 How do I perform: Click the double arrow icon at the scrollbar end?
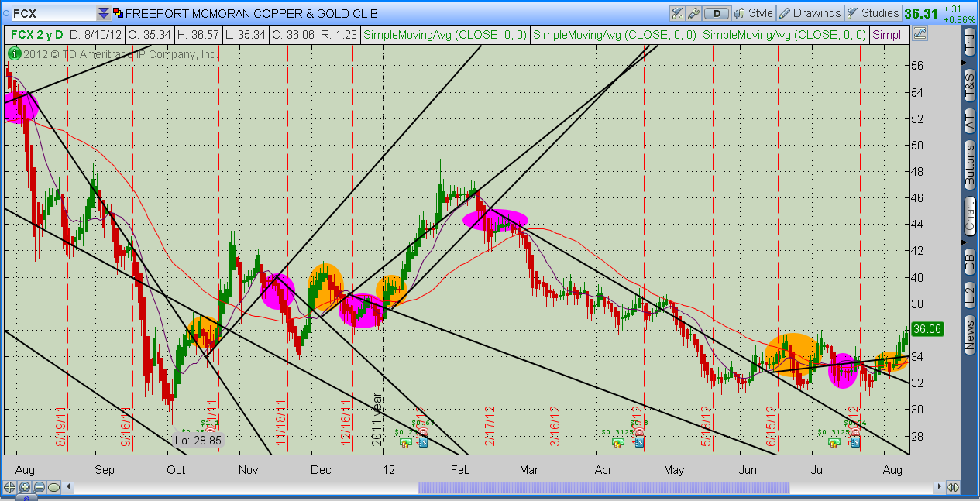coord(954,487)
